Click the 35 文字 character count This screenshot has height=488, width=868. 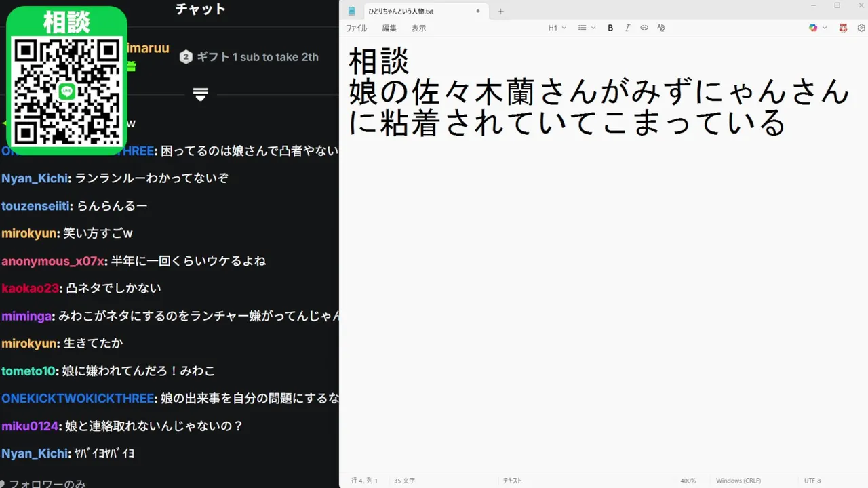pos(404,481)
